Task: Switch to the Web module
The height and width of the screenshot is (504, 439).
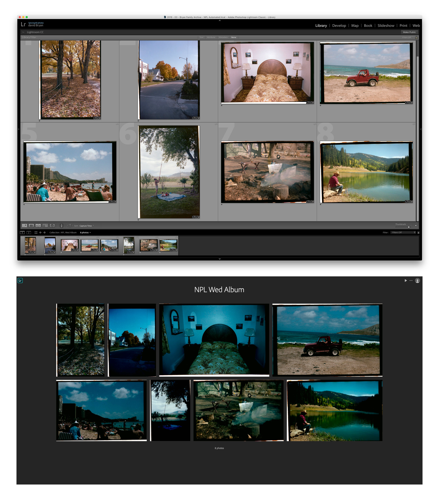Action: click(x=416, y=26)
